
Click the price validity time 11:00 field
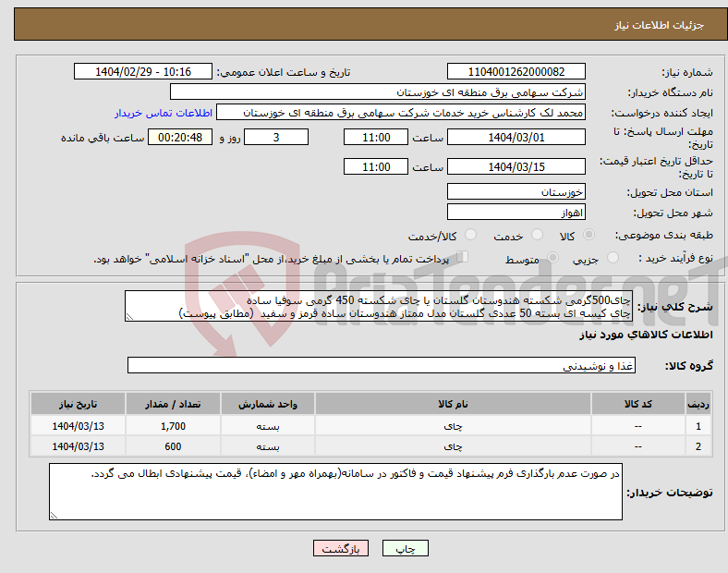pos(376,166)
